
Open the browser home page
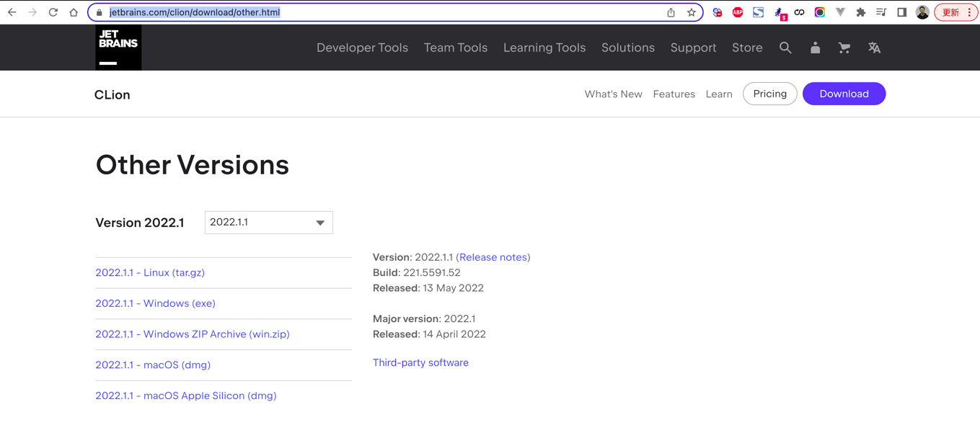[x=74, y=12]
